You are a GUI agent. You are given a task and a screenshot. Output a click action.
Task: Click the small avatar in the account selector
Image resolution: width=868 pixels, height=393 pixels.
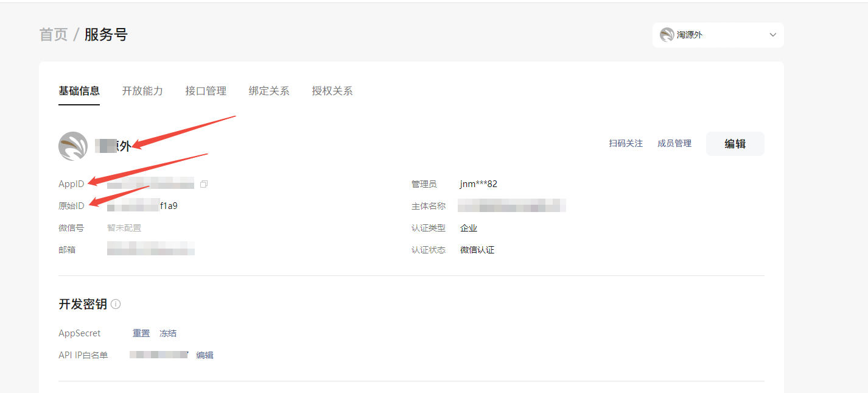[x=667, y=35]
